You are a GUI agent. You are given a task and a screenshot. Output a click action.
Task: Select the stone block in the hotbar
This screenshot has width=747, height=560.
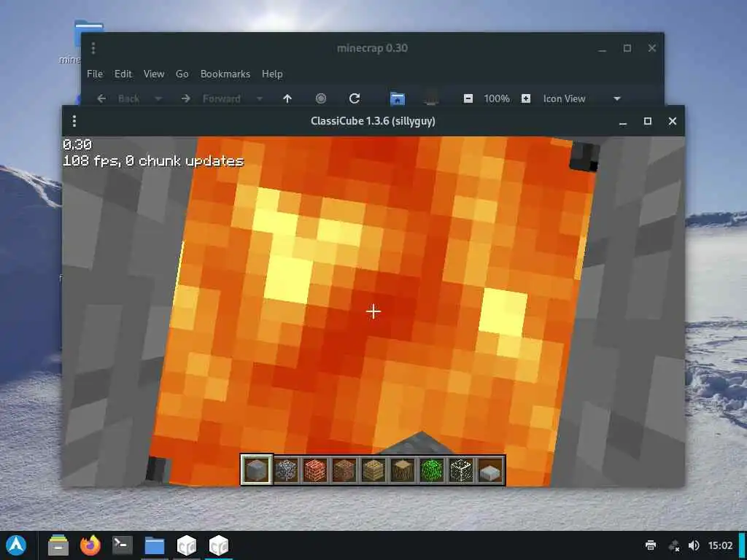(256, 470)
